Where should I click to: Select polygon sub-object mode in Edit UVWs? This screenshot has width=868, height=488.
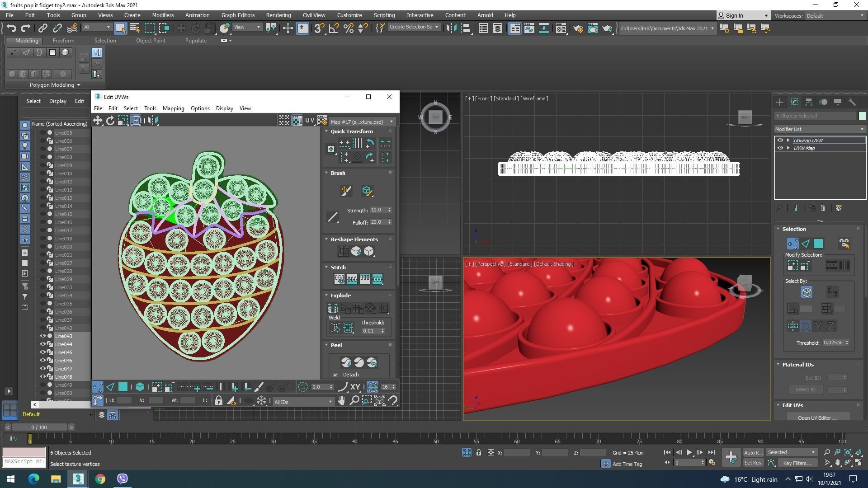click(123, 387)
